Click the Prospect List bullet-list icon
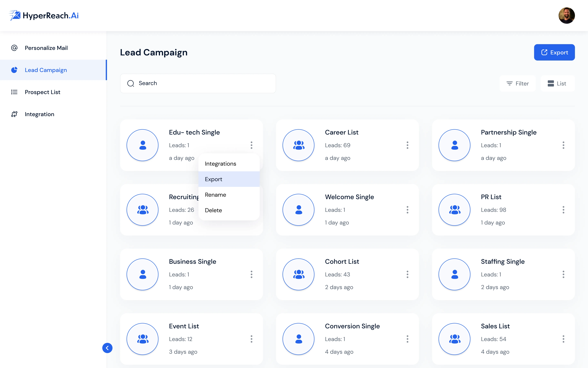Viewport: 588px width, 368px height. click(14, 92)
